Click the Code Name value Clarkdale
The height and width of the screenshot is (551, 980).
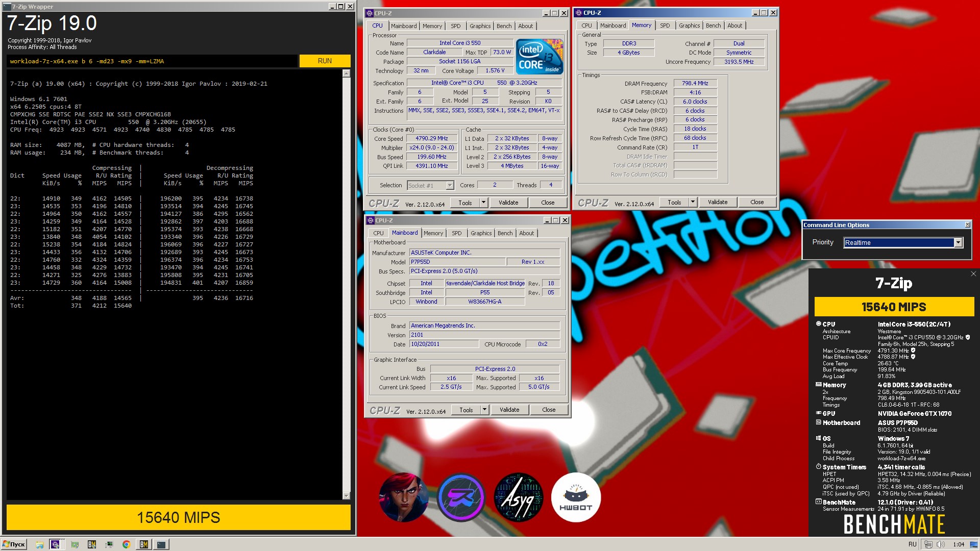[x=434, y=52]
